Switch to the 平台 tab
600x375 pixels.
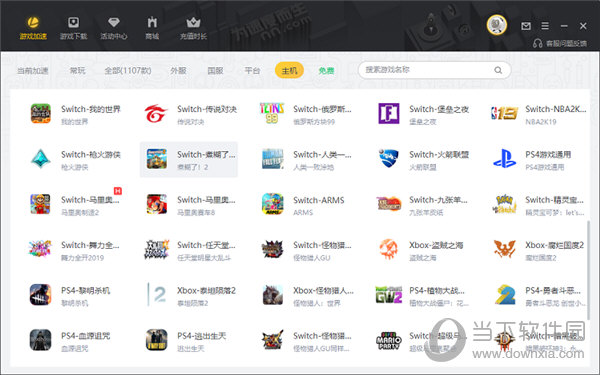pos(252,71)
